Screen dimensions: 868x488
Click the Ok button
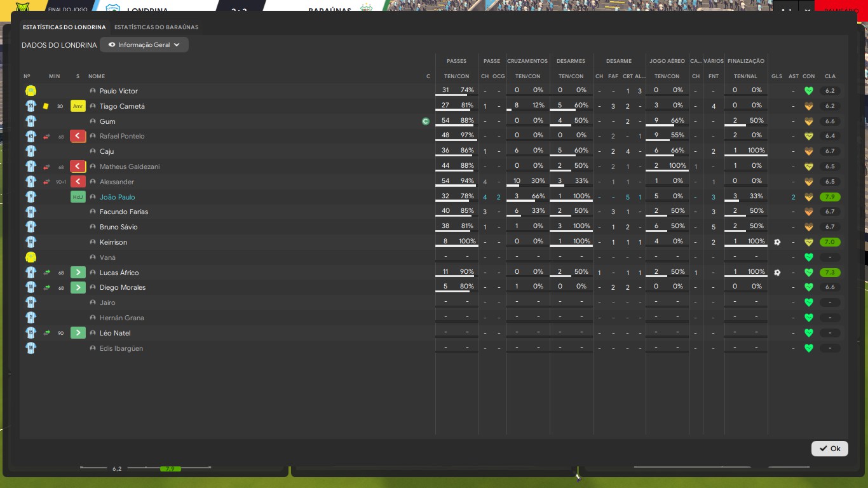pos(830,449)
